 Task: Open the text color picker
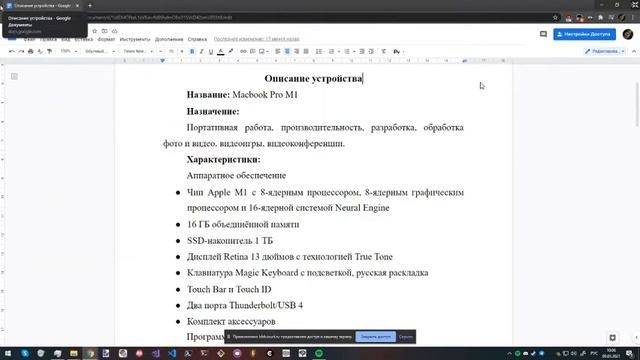220,51
